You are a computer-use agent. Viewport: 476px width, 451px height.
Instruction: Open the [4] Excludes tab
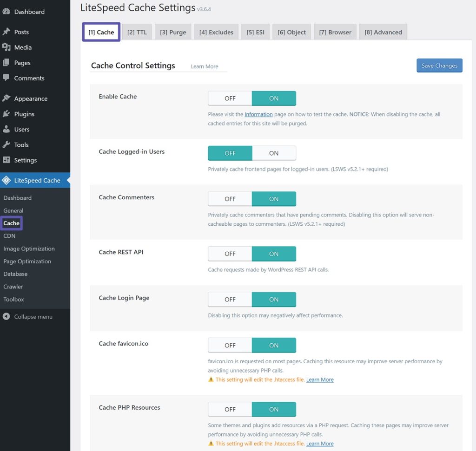tap(216, 32)
